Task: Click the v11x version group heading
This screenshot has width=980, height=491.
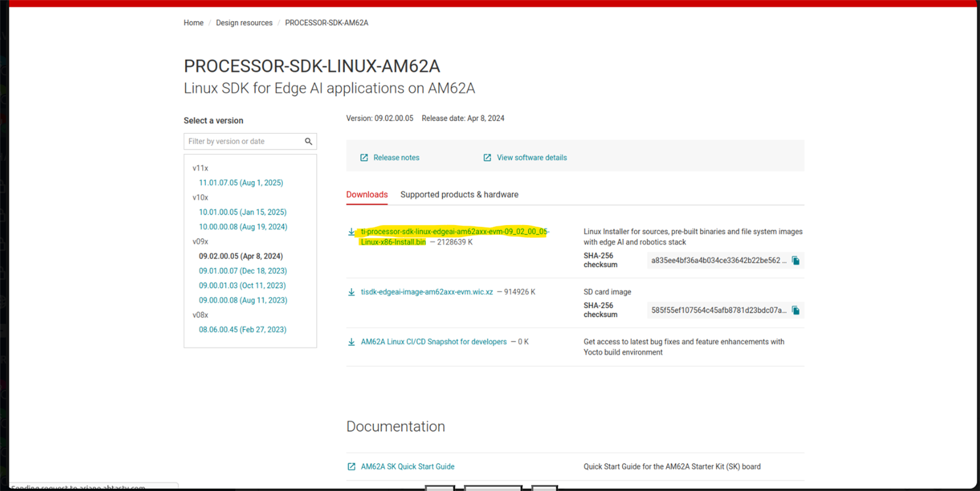Action: (x=200, y=168)
